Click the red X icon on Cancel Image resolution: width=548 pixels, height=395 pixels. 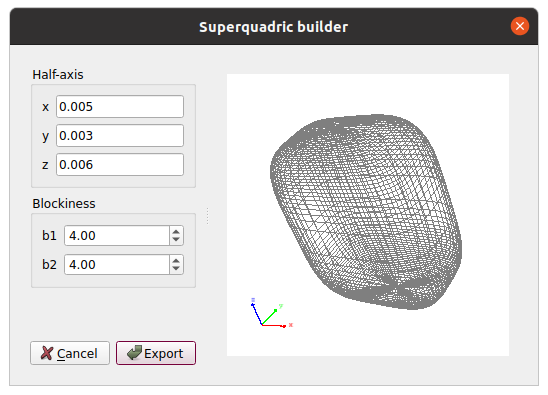click(47, 353)
